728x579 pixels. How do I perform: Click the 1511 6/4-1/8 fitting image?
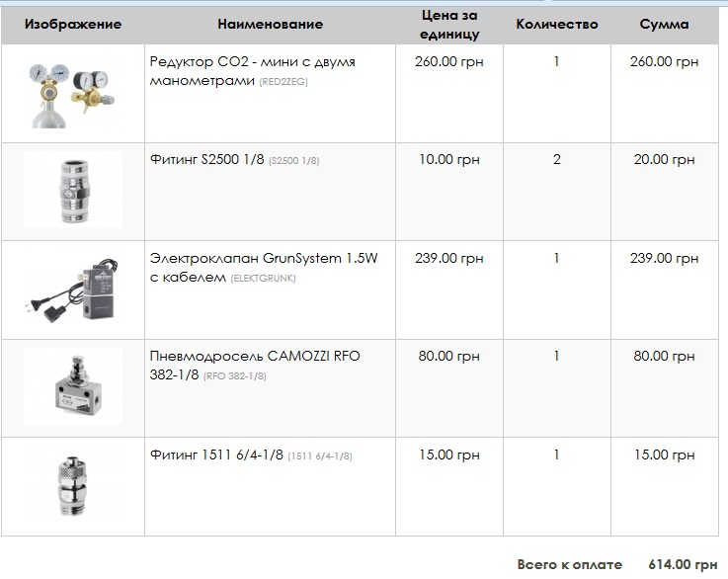(x=72, y=485)
